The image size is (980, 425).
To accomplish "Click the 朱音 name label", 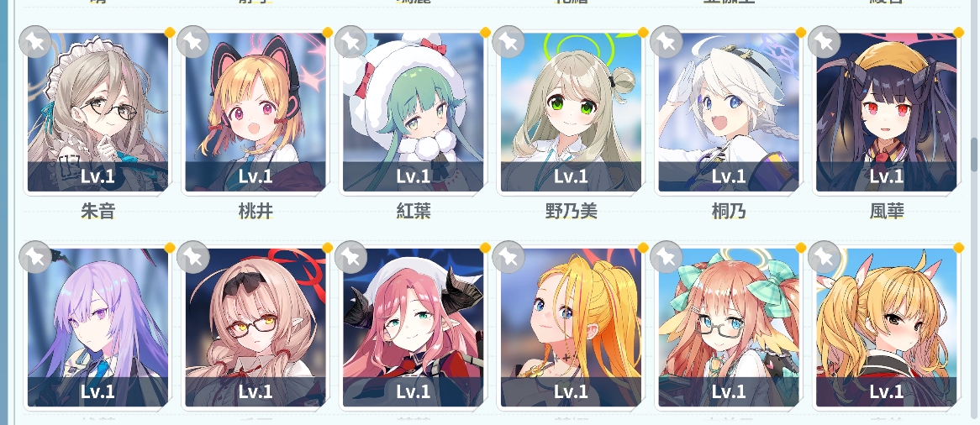I will click(x=98, y=212).
